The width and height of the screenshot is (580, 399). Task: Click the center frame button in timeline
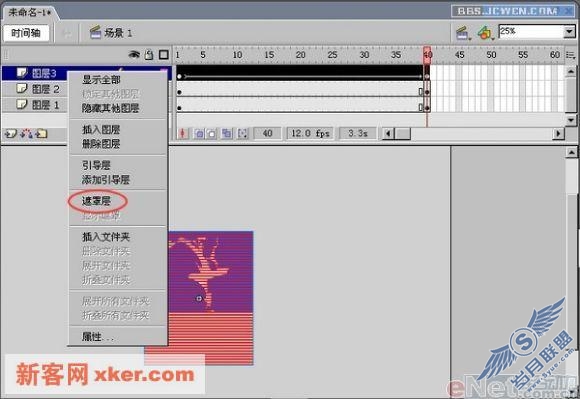(183, 133)
